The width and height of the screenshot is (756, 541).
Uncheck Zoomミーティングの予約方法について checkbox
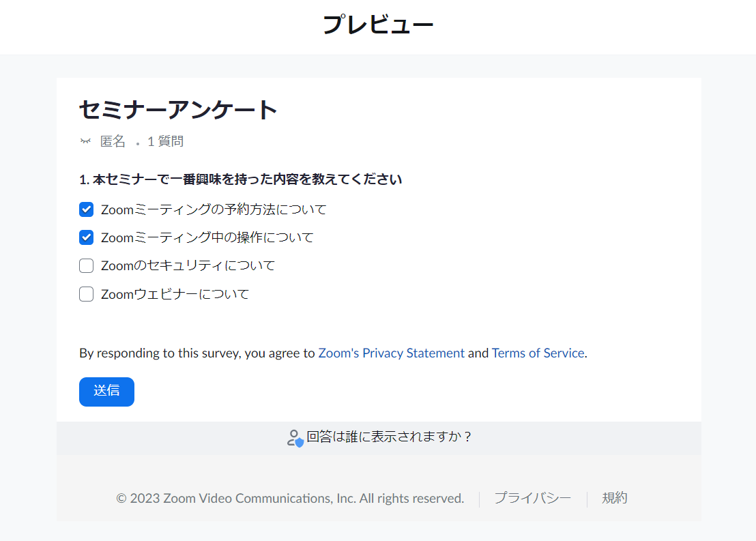[86, 209]
